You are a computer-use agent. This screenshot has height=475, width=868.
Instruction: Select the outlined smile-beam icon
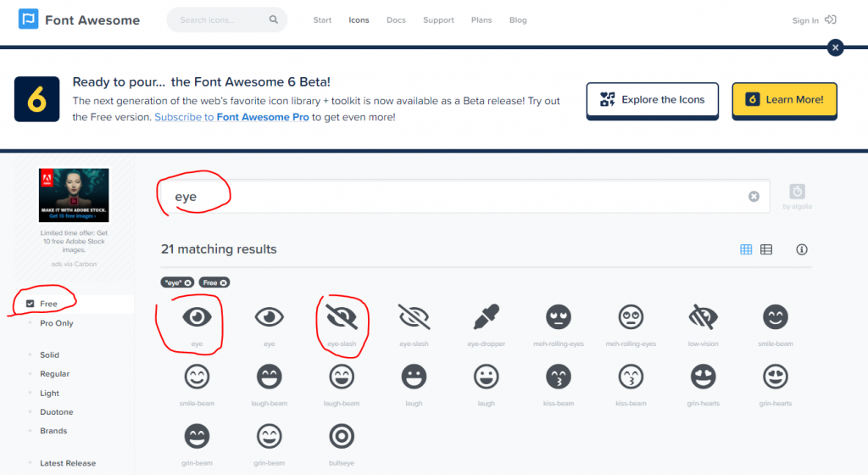[x=197, y=377]
